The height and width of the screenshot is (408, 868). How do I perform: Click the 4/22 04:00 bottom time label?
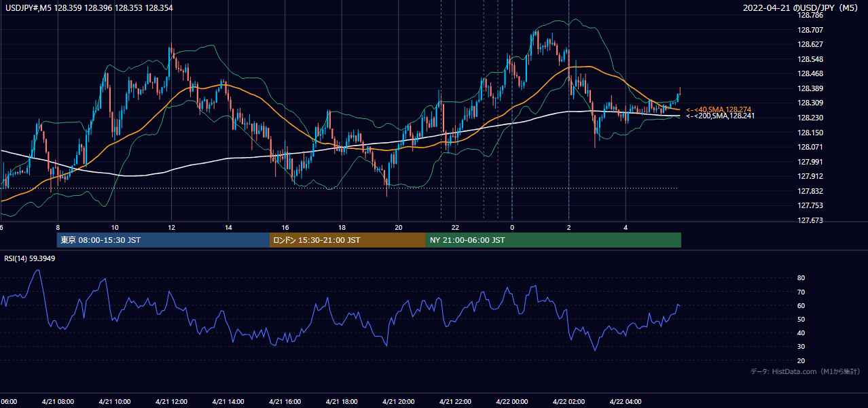click(x=625, y=402)
